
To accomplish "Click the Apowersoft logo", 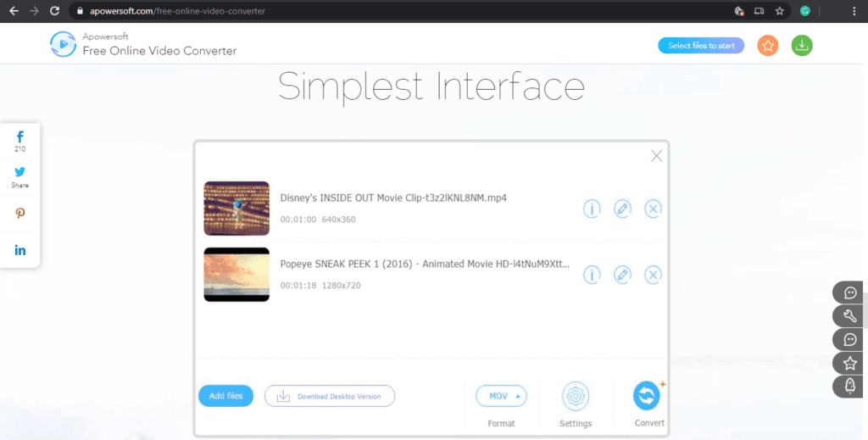I will tap(63, 44).
